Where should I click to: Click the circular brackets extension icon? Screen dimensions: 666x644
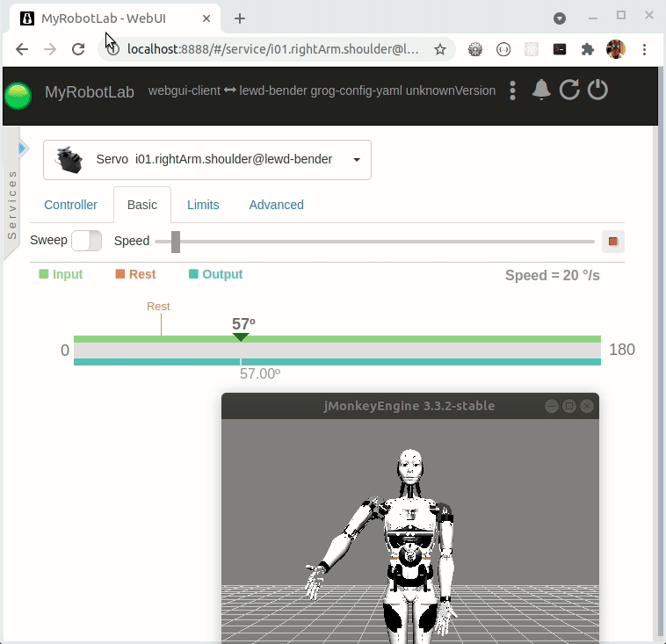[x=503, y=49]
